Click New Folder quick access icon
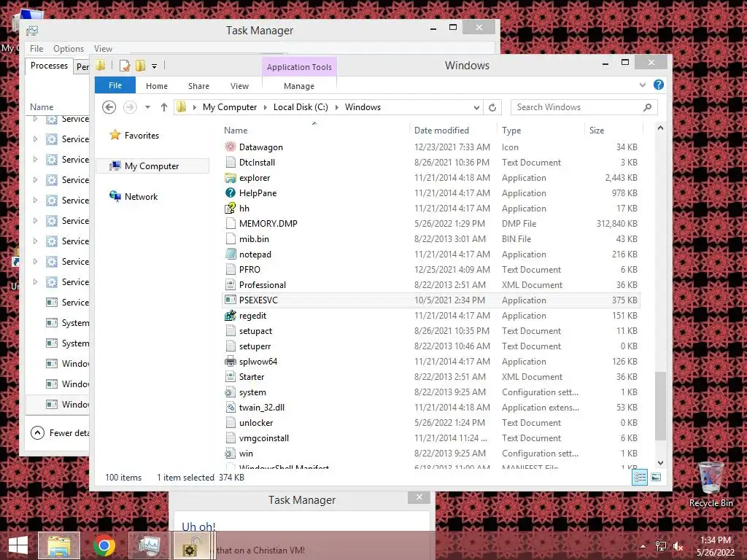Screen dimensions: 747x560 coord(141,66)
